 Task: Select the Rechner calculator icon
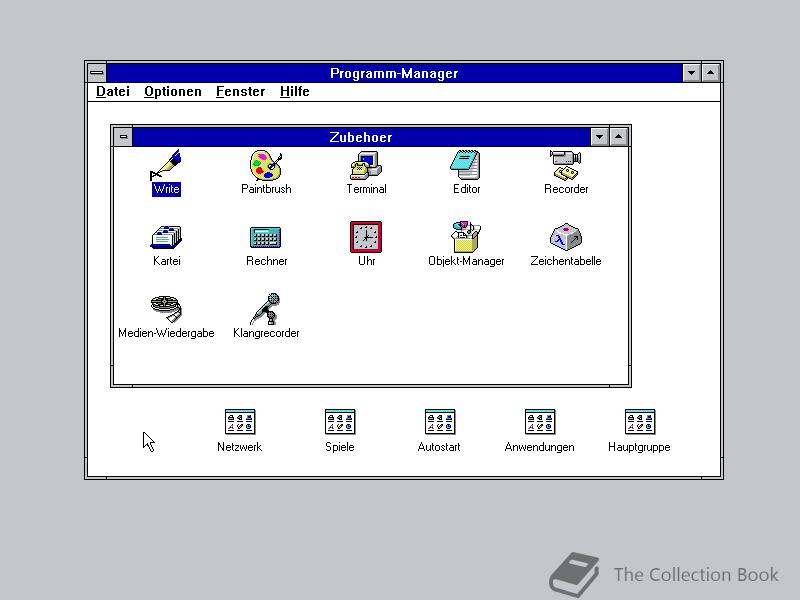click(x=266, y=237)
